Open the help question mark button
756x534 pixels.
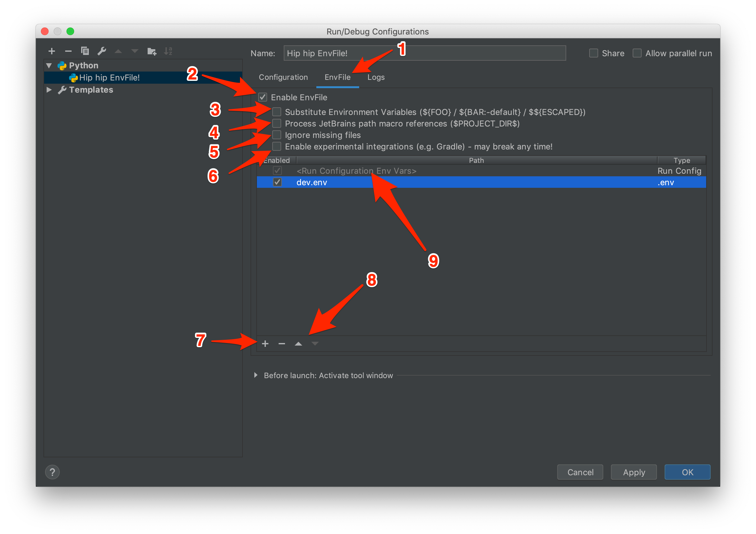tap(52, 472)
